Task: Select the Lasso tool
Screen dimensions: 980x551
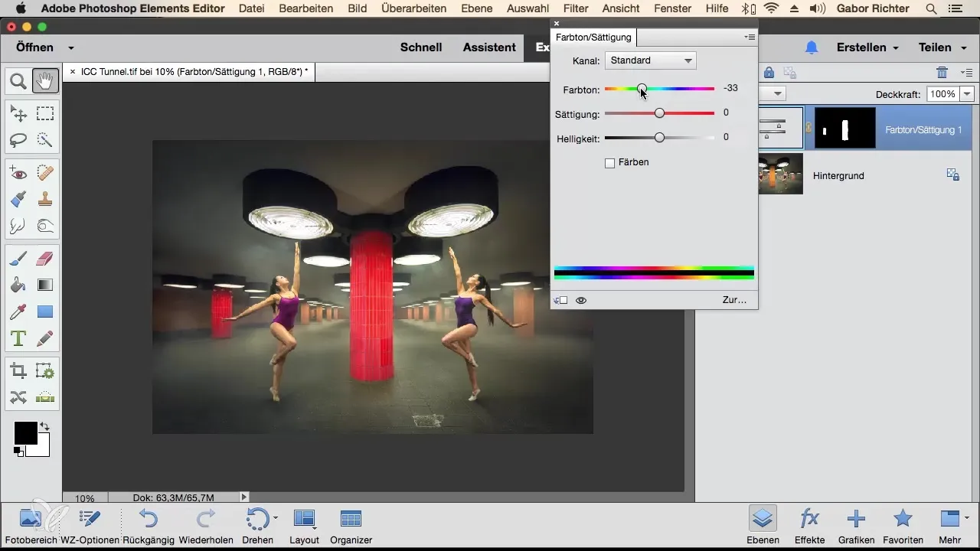Action: click(x=18, y=140)
